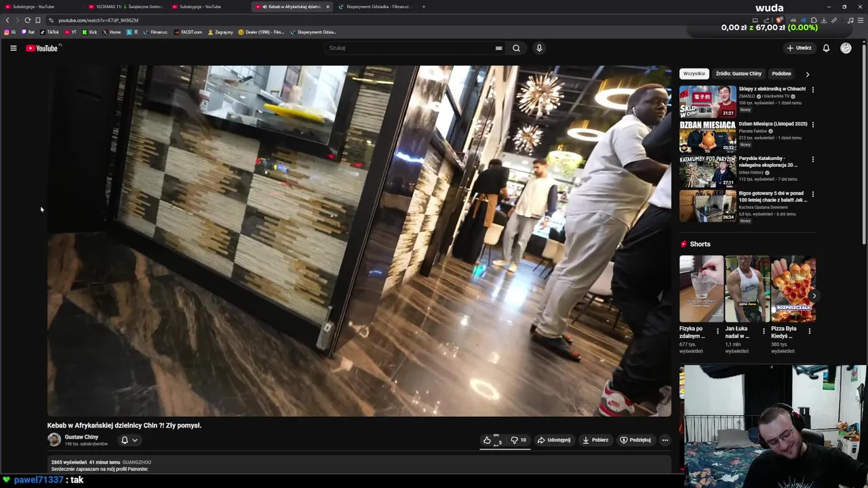Go to YouTube home via logo
This screenshot has width=868, height=488.
coord(43,48)
